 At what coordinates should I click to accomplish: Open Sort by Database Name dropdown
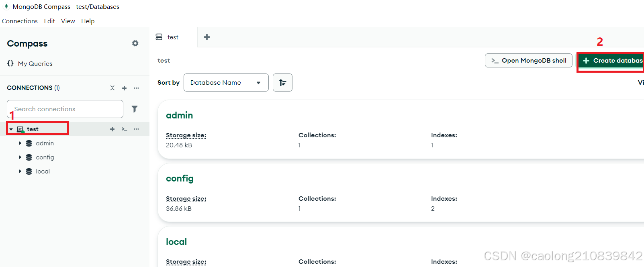pos(226,82)
